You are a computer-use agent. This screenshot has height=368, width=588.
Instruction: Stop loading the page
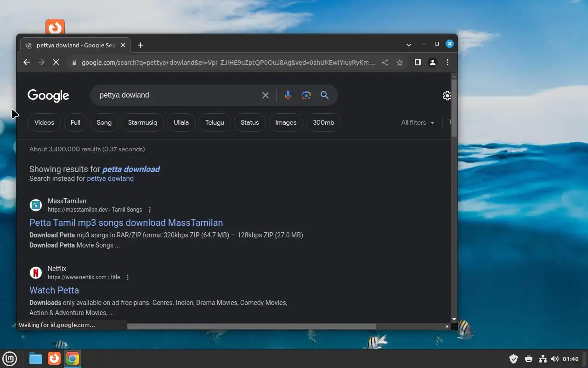[56, 63]
